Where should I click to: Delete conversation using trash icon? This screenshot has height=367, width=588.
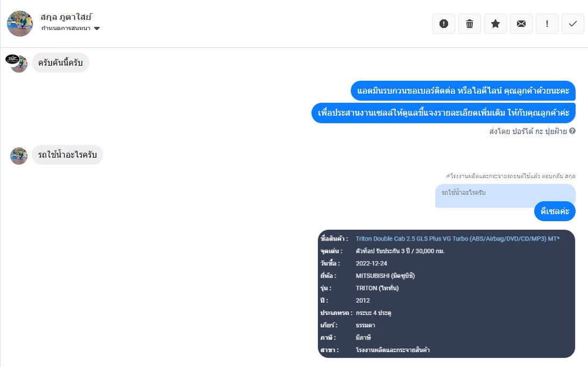[470, 24]
